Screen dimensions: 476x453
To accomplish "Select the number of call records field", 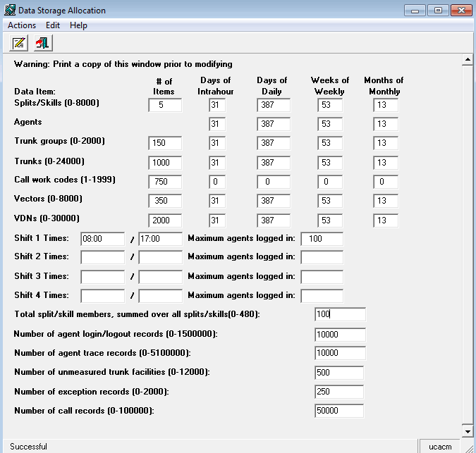I will click(x=339, y=411).
